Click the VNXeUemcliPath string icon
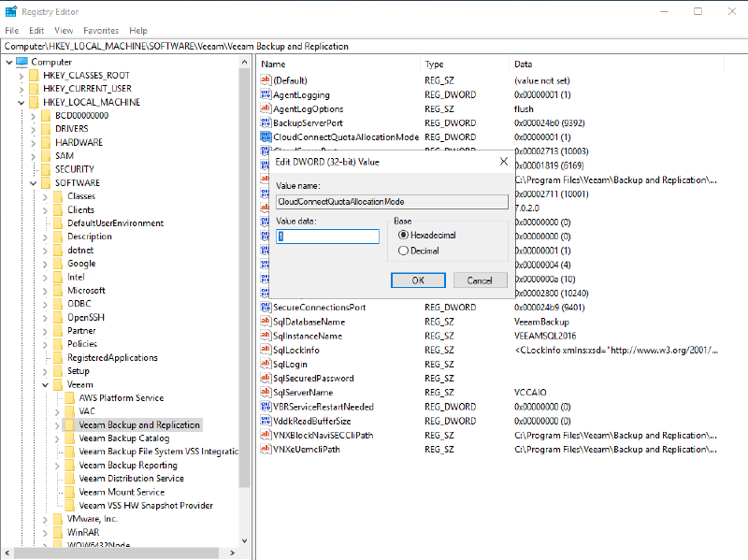This screenshot has height=560, width=748. (266, 449)
